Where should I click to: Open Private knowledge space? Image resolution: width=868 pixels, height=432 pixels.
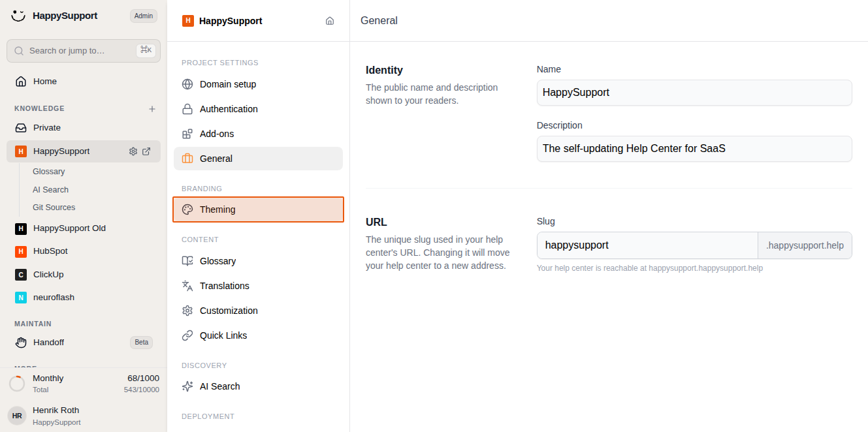coord(84,128)
